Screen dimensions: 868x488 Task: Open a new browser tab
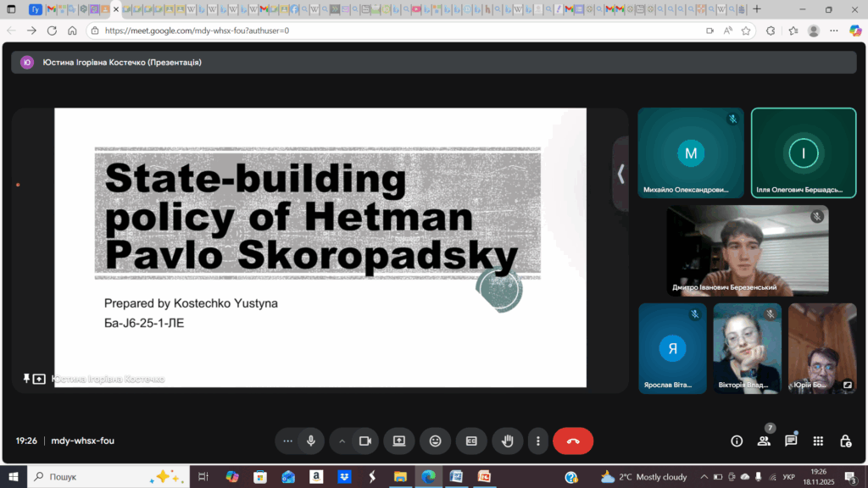click(x=757, y=9)
